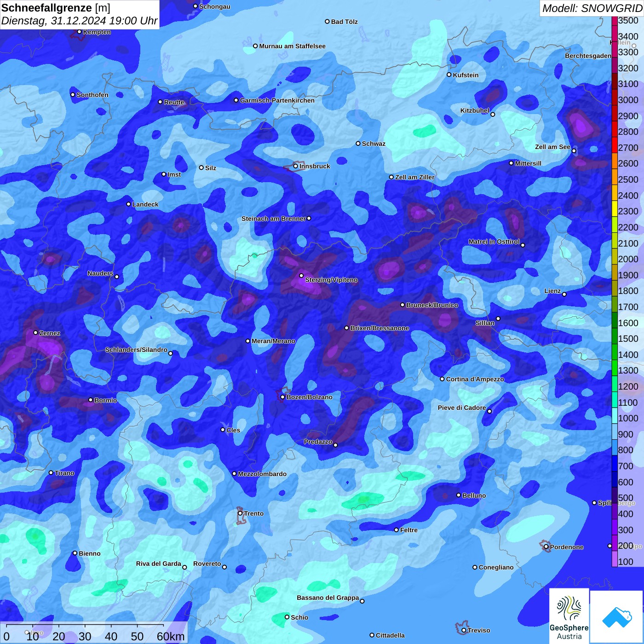This screenshot has width=644, height=644.
Task: Click the 'Rovereto' label
Action: pos(207,563)
